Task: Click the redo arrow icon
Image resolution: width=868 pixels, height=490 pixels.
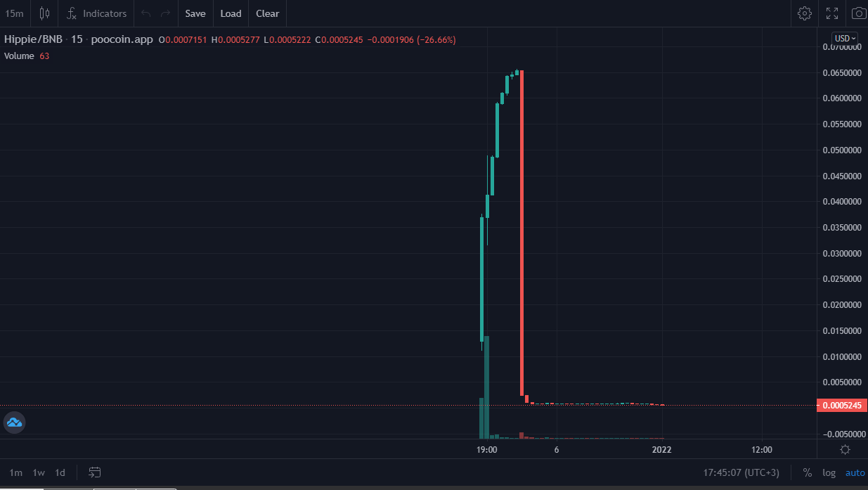Action: click(165, 13)
